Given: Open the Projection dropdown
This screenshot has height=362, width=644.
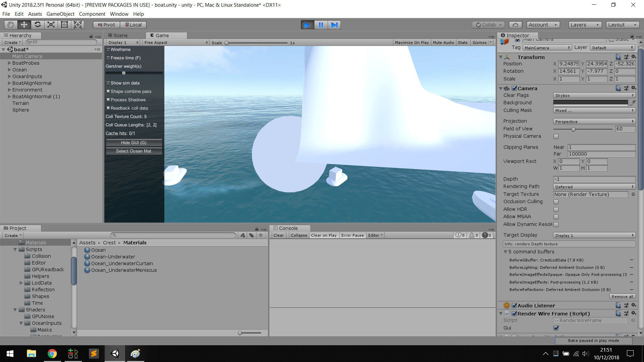Looking at the screenshot, I should [594, 121].
